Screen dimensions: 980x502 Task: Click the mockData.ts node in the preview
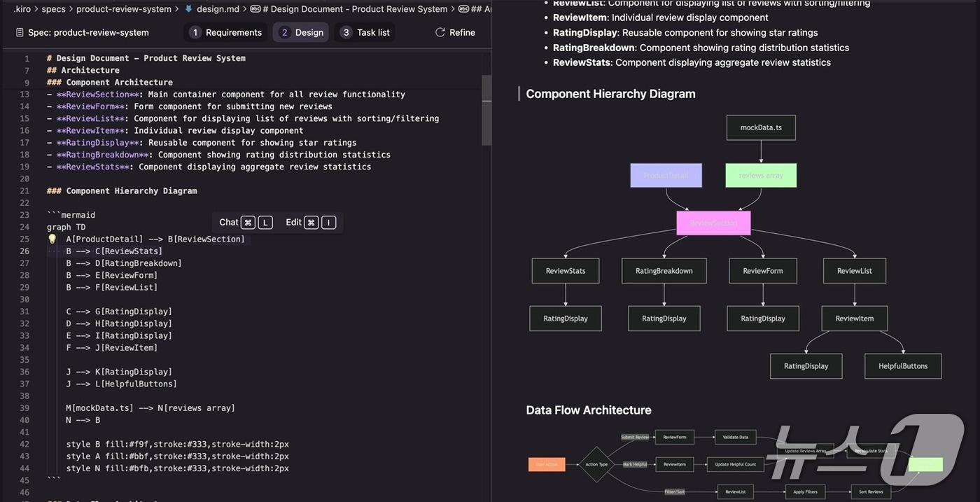tap(761, 127)
